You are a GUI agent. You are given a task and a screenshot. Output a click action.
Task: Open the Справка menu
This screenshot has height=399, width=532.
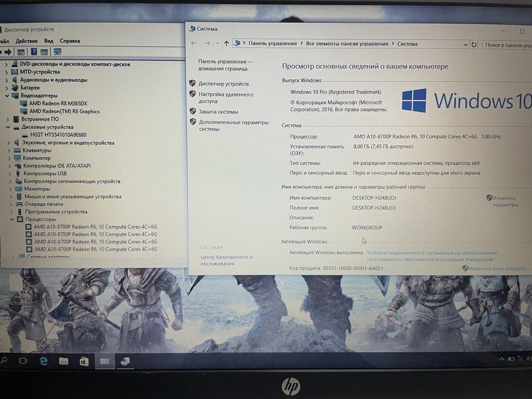[x=70, y=40]
